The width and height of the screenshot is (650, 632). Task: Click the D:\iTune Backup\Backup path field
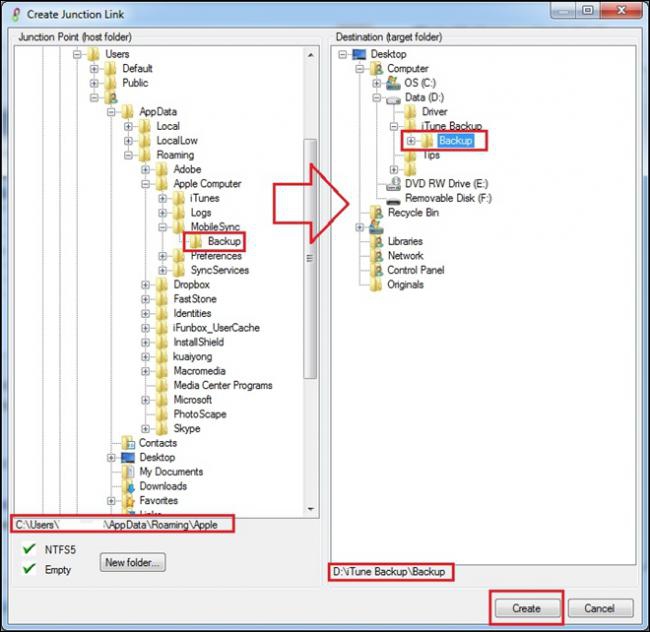pos(390,572)
